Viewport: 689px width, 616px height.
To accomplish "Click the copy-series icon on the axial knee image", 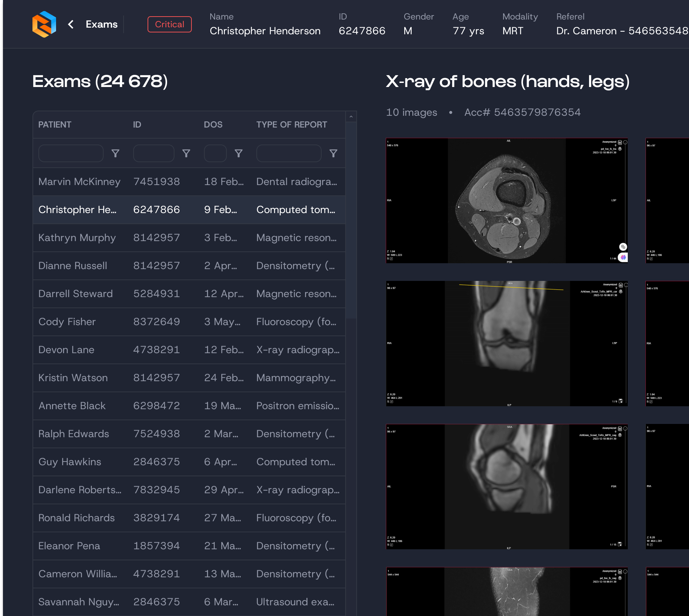I will click(620, 142).
